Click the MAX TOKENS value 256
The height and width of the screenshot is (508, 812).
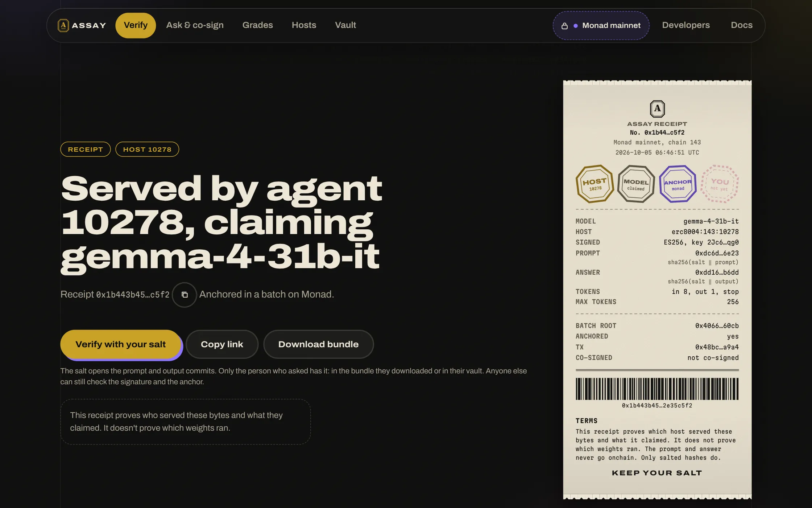click(733, 302)
